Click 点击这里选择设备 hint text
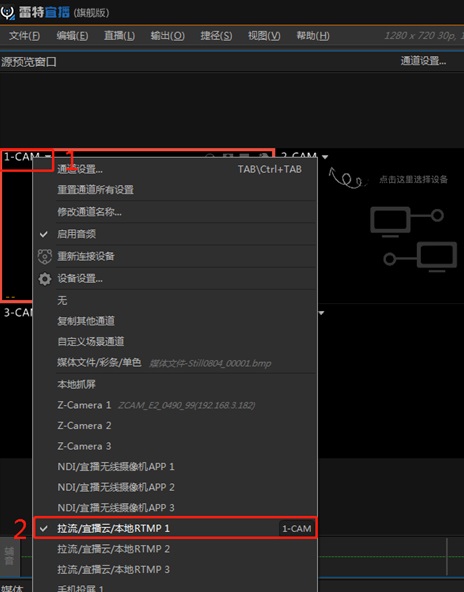 point(413,179)
